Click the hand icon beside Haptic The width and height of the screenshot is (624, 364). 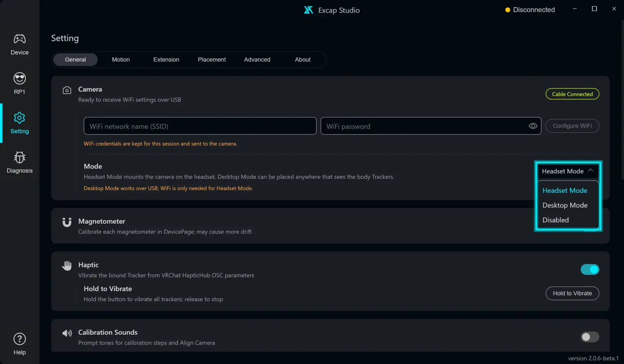tap(67, 266)
